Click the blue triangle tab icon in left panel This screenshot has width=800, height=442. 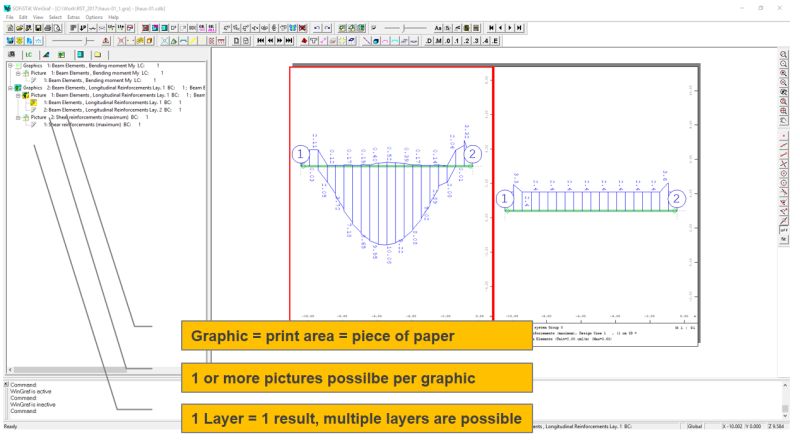(46, 55)
